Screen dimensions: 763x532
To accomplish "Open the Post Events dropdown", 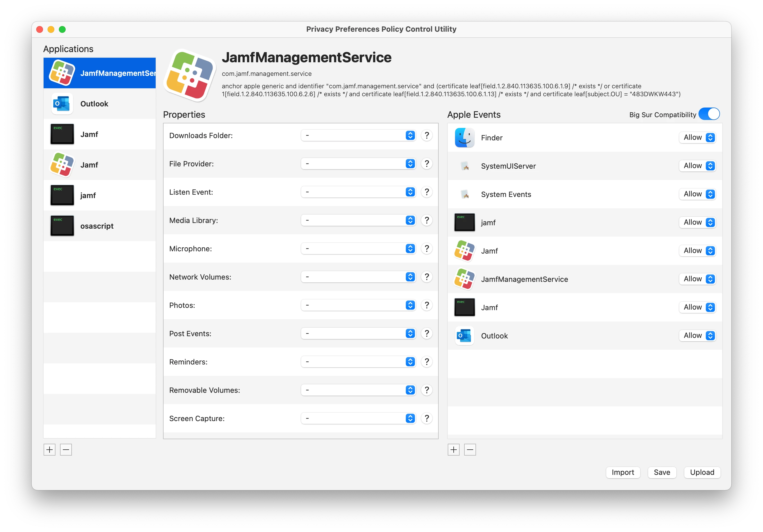I will pyautogui.click(x=358, y=333).
